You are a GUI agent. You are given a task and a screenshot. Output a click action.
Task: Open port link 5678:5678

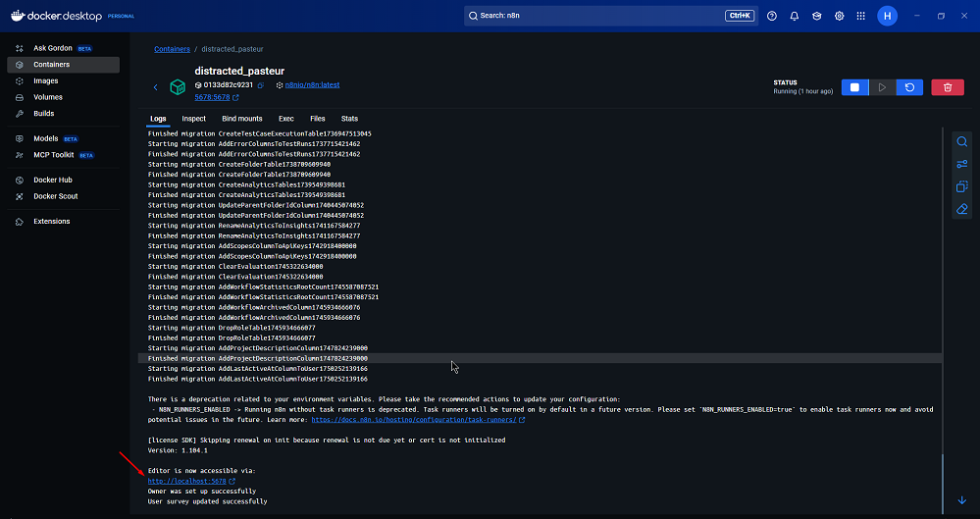click(x=213, y=97)
